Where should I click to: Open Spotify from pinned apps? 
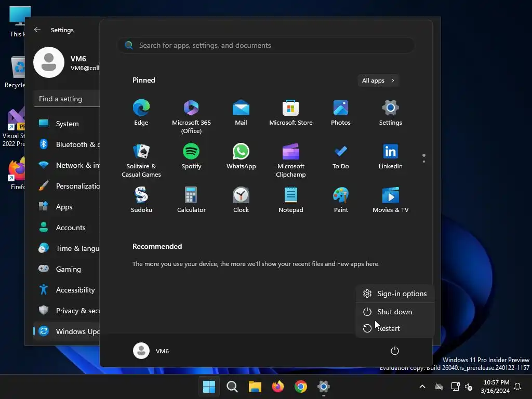[191, 156]
